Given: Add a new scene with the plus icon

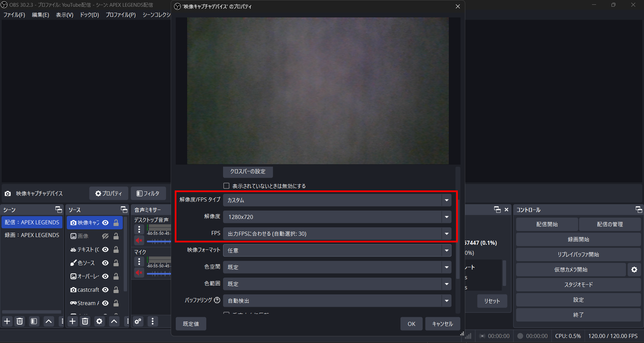Looking at the screenshot, I should [7, 321].
